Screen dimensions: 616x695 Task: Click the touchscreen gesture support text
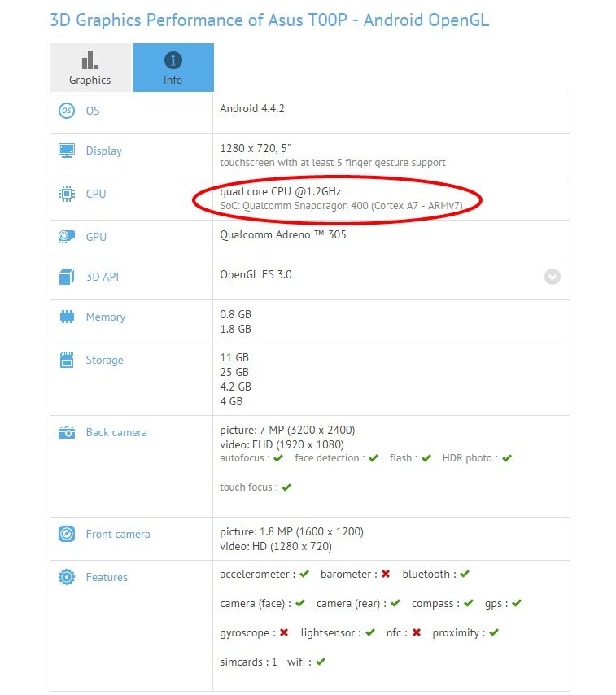click(x=333, y=163)
